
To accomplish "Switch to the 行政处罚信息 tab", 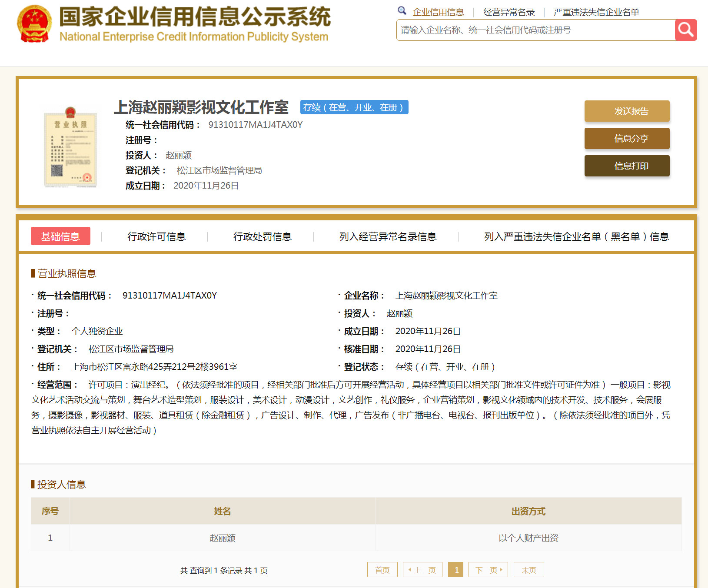I will pyautogui.click(x=262, y=236).
